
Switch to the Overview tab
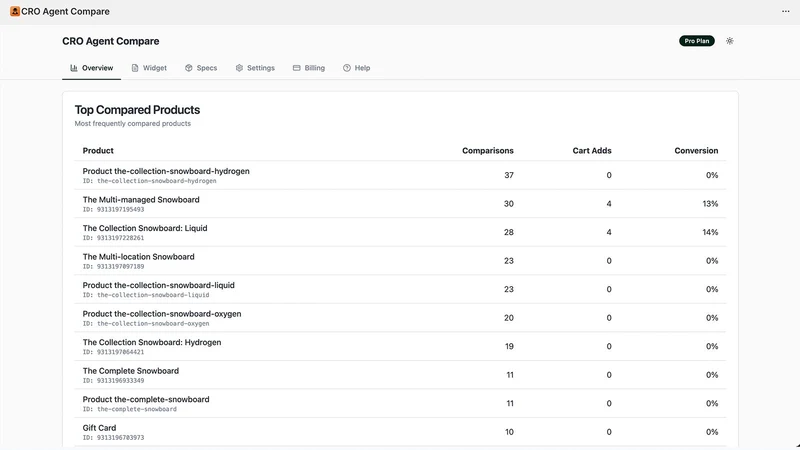coord(91,68)
